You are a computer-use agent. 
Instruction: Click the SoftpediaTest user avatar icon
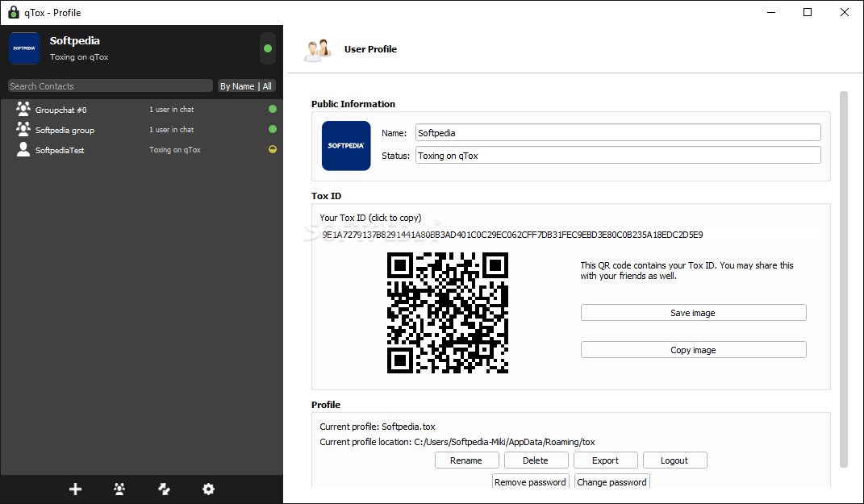click(x=23, y=149)
